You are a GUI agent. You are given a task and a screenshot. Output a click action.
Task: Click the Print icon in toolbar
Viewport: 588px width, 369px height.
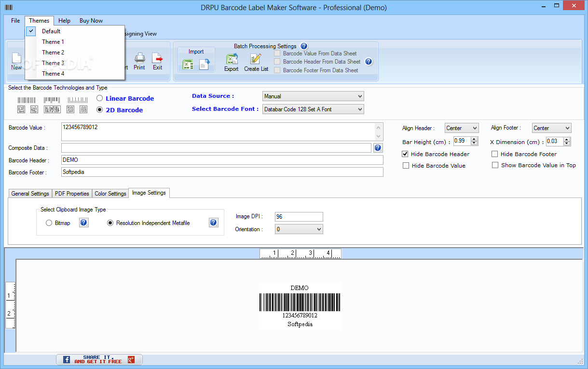[x=140, y=58]
